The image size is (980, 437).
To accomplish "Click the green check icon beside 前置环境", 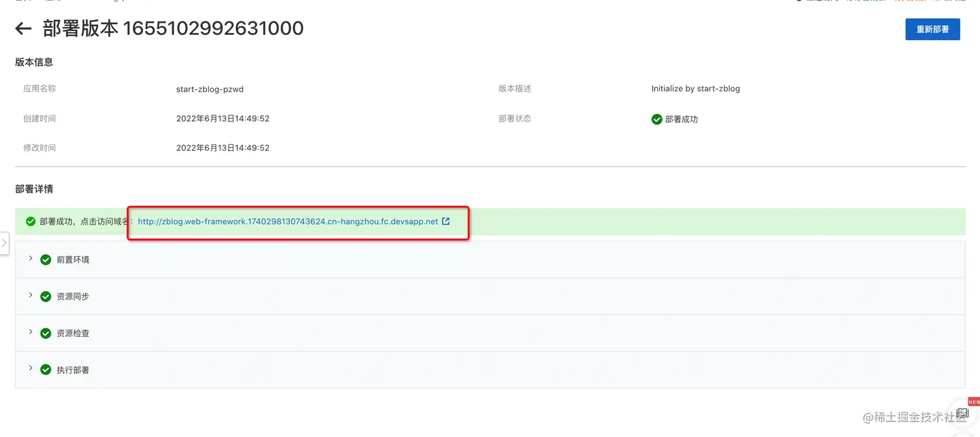I will [x=45, y=260].
